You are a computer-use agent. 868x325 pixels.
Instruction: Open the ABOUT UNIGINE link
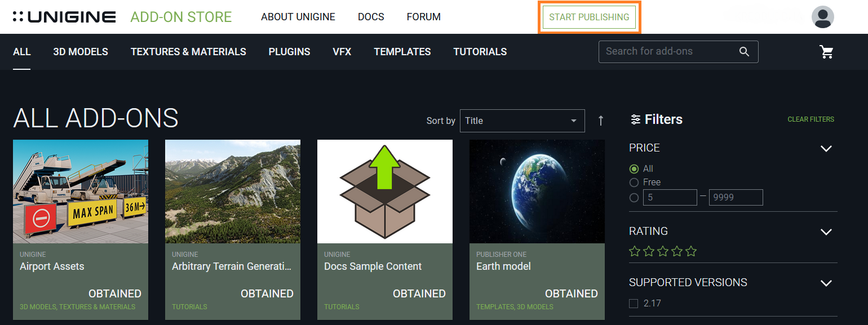[298, 17]
